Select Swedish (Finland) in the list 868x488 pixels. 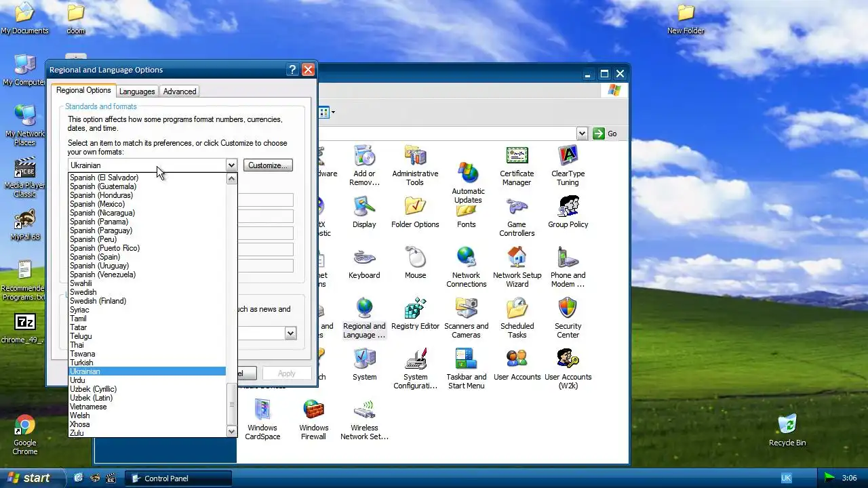coord(147,301)
